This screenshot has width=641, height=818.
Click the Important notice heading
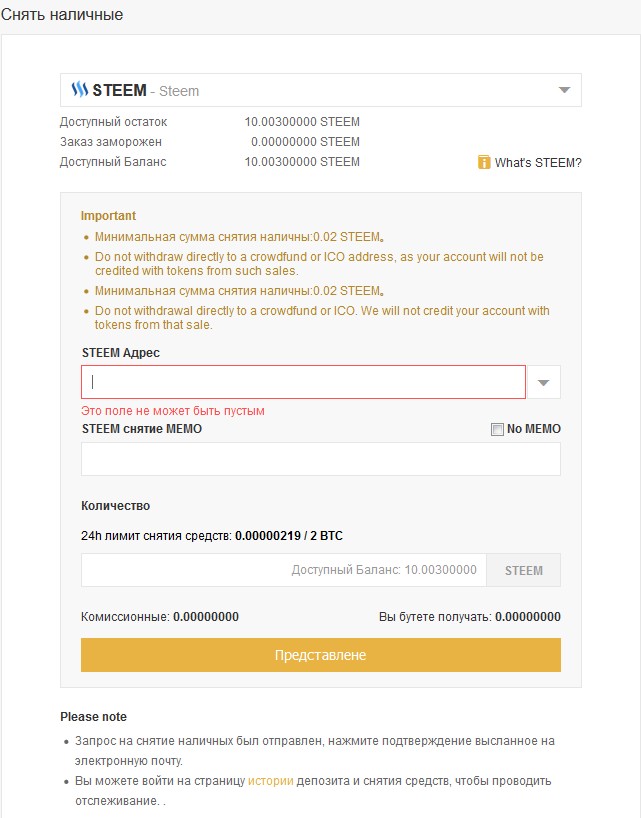coord(108,216)
